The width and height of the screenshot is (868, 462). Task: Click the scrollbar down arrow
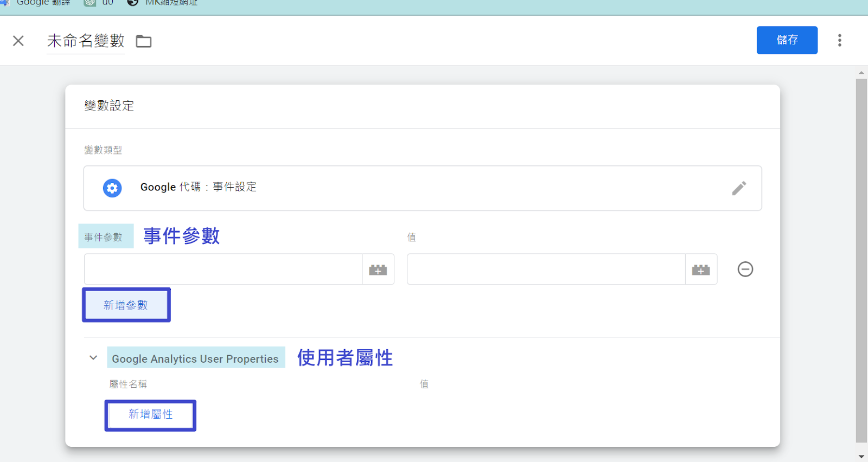pyautogui.click(x=861, y=457)
